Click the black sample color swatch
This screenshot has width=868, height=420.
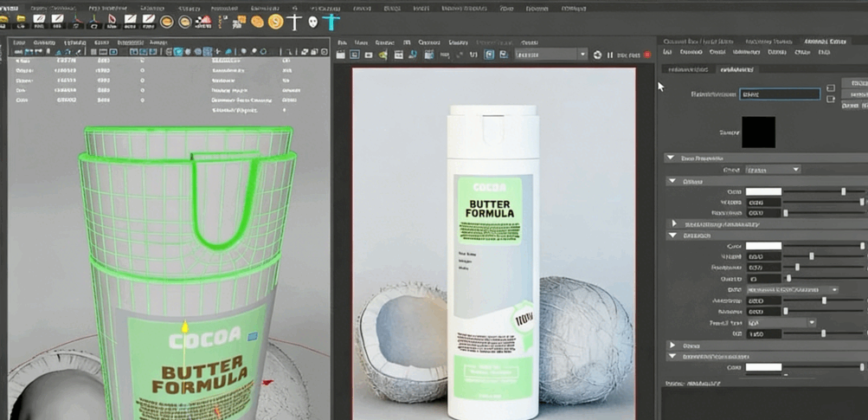tap(758, 132)
